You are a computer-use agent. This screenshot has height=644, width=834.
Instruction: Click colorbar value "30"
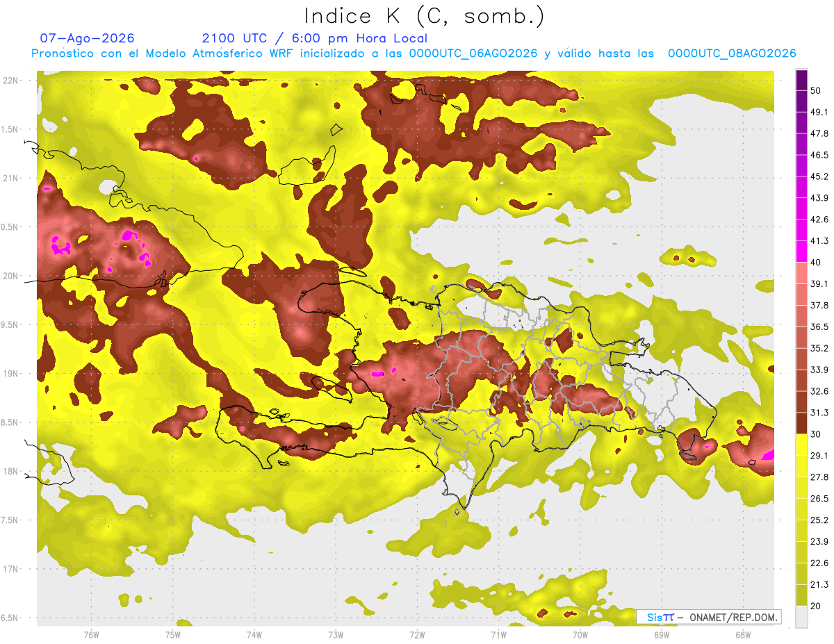pyautogui.click(x=817, y=434)
